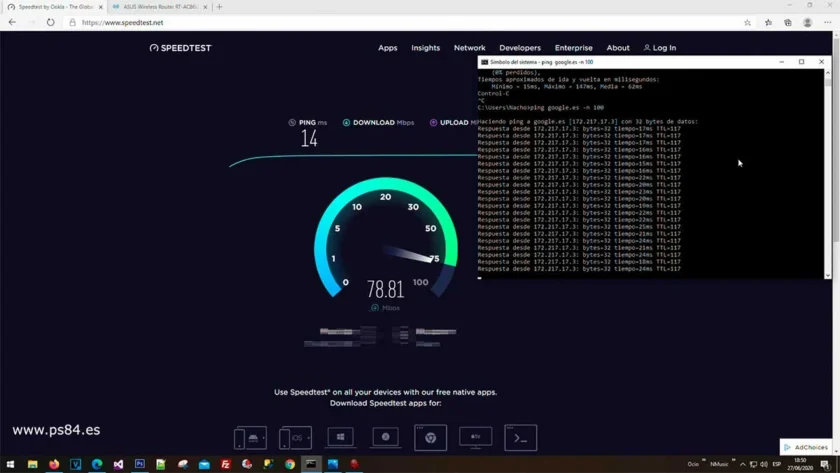The width and height of the screenshot is (840, 473).
Task: Download the Speedtest Mac app
Action: click(385, 437)
